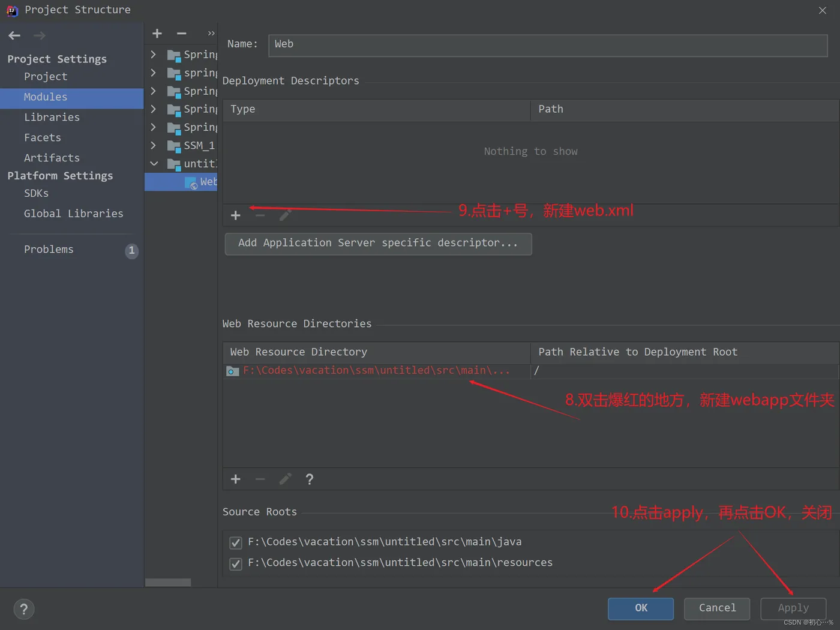Click the forward navigation arrow
The image size is (840, 630).
coord(40,35)
